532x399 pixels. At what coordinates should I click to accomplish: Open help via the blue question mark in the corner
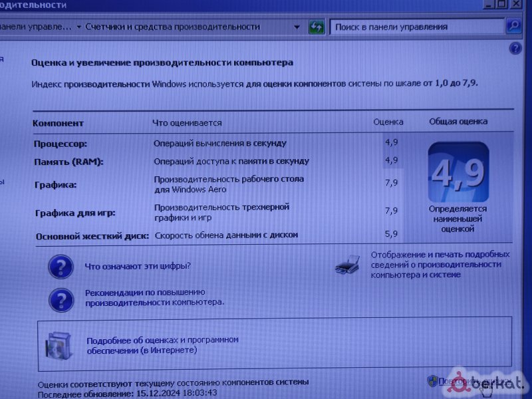click(x=515, y=49)
